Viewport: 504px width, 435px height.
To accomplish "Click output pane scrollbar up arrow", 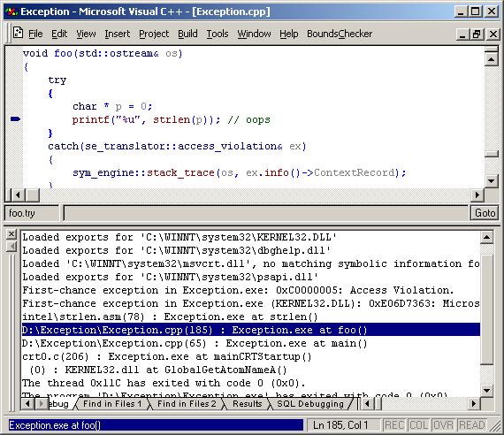I will 486,238.
